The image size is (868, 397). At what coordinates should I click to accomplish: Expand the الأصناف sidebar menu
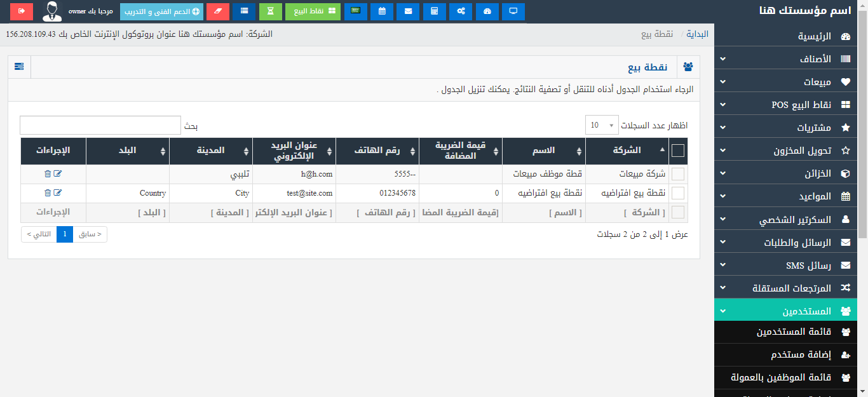(790, 59)
